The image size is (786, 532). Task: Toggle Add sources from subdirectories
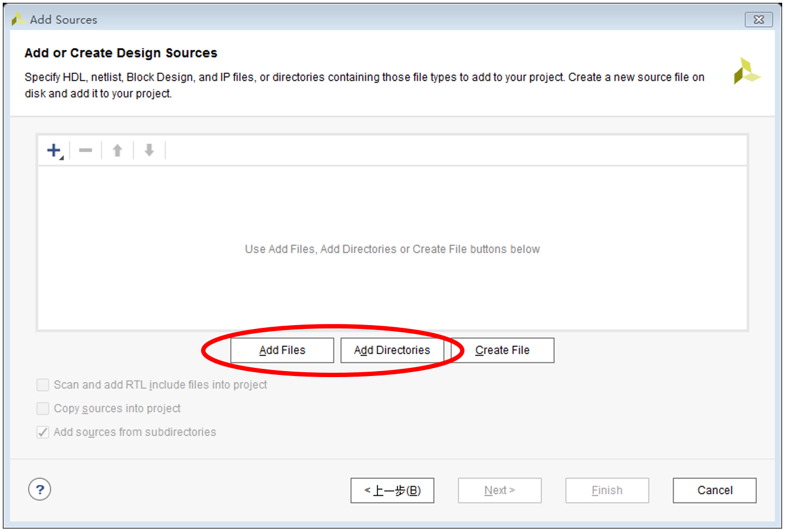(43, 432)
